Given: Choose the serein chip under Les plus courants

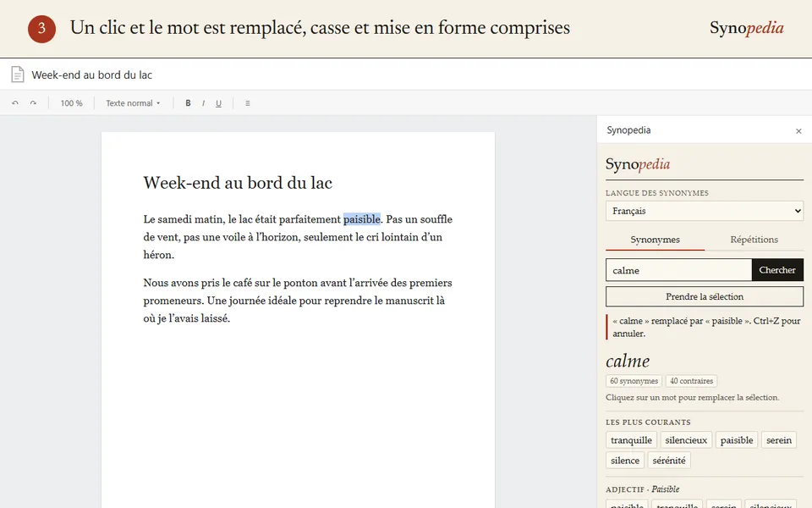Looking at the screenshot, I should coord(779,440).
